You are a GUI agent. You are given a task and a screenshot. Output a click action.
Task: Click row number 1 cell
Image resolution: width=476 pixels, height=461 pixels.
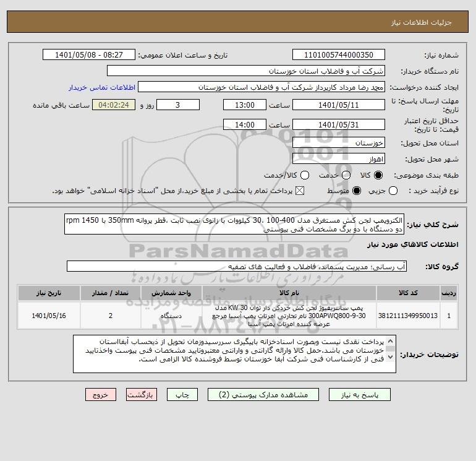pyautogui.click(x=449, y=316)
